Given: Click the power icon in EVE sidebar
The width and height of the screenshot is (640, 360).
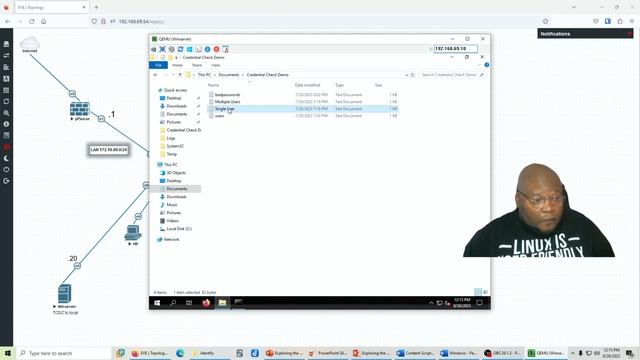Looking at the screenshot, I should 6,169.
